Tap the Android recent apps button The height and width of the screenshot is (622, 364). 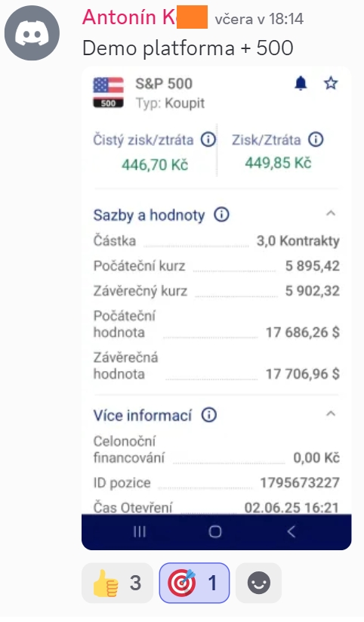(140, 531)
